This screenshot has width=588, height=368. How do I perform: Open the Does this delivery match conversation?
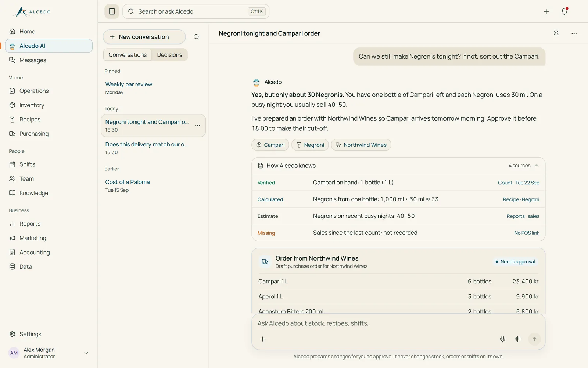click(153, 148)
